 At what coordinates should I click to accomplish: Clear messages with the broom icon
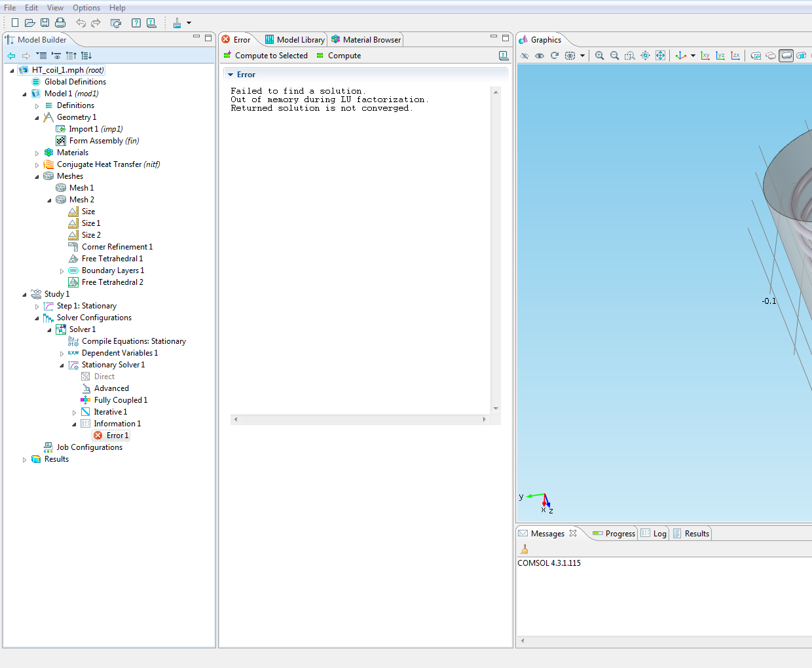click(524, 549)
